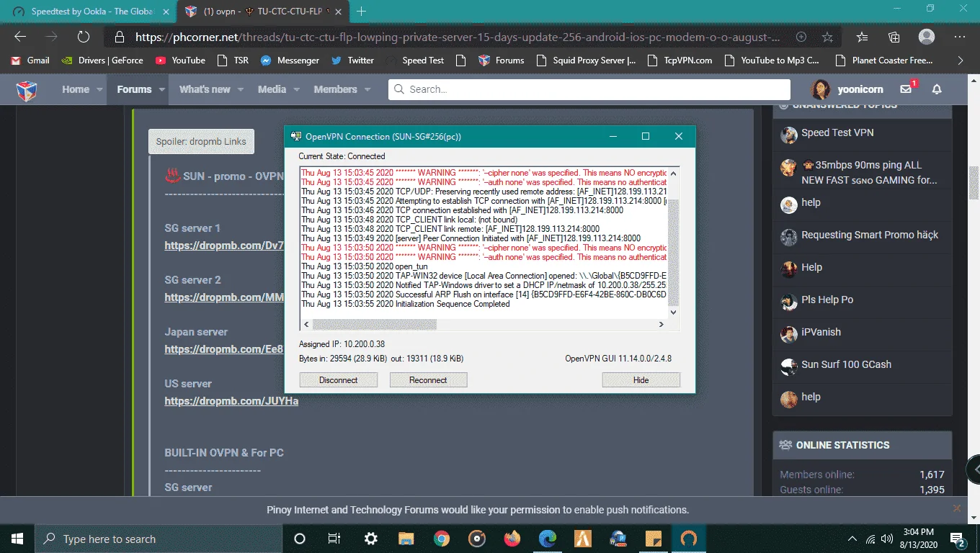Open File Explorer in taskbar
The image size is (980, 553).
click(x=406, y=539)
